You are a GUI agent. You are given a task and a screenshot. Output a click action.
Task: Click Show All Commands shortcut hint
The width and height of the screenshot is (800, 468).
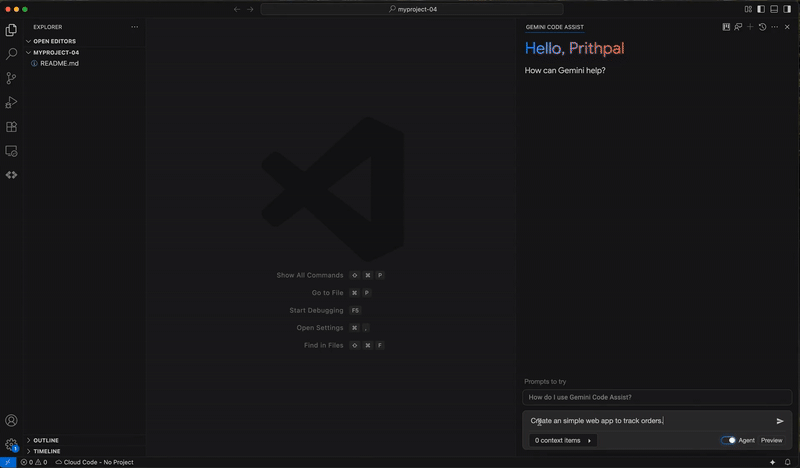pos(330,276)
